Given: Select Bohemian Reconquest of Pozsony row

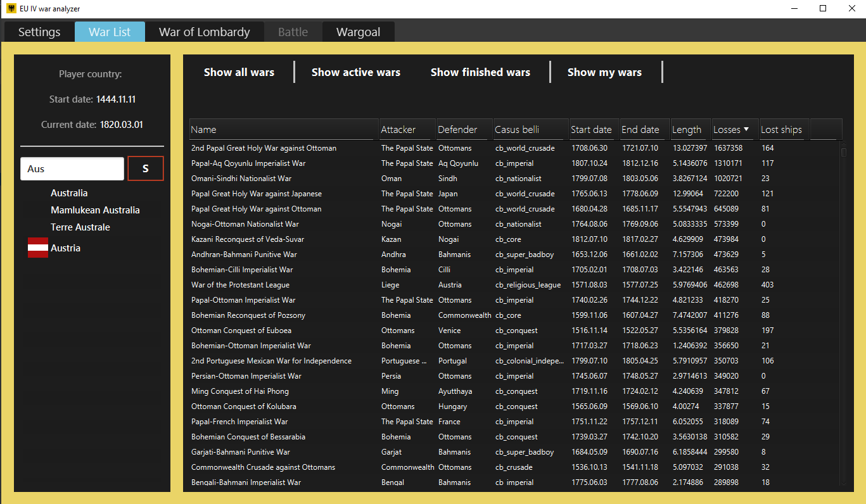Looking at the screenshot, I should [x=514, y=315].
